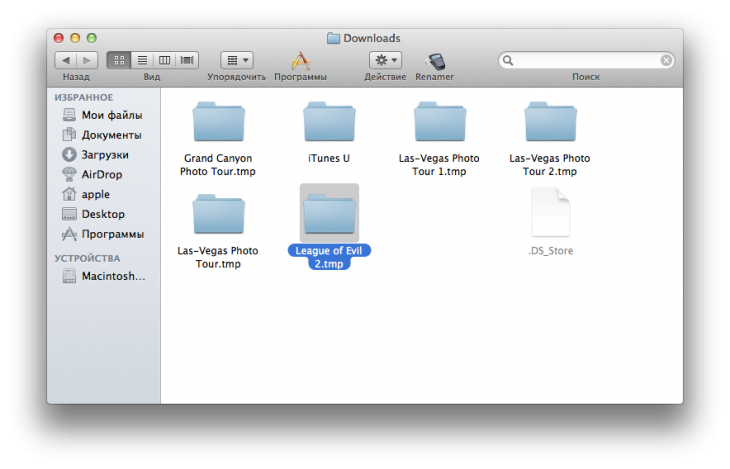Go forward with the right arrow button

click(87, 60)
